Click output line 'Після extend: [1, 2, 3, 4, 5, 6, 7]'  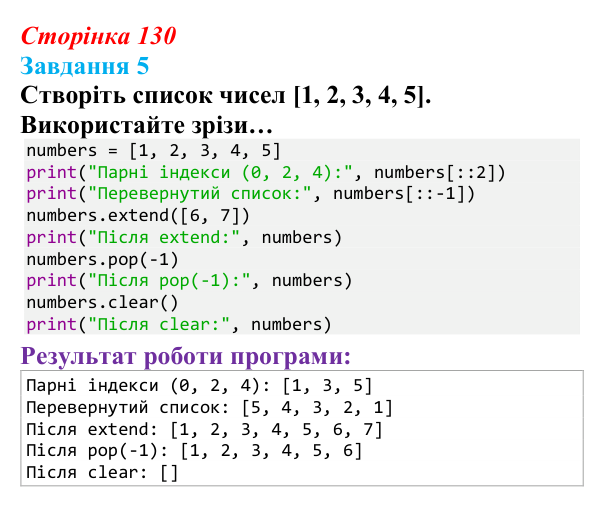(x=204, y=429)
